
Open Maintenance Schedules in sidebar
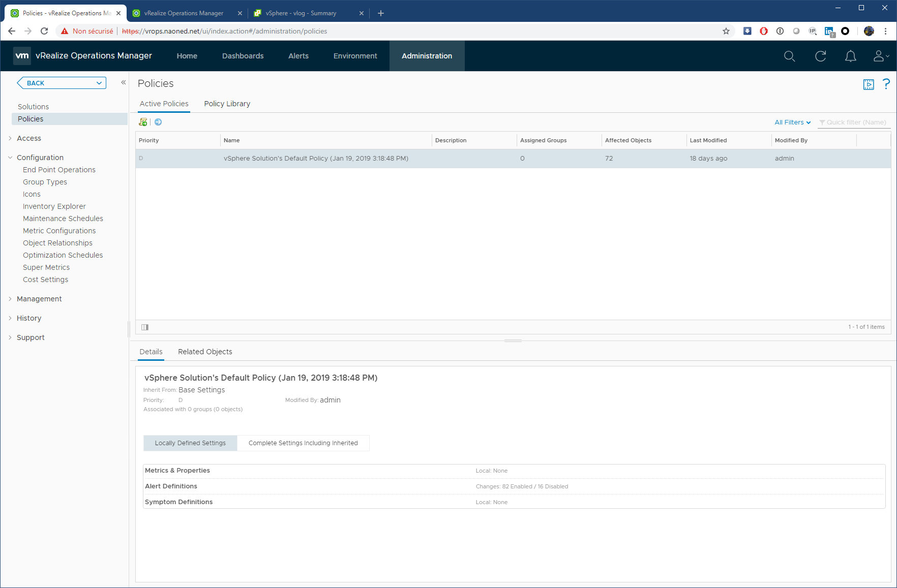tap(63, 219)
